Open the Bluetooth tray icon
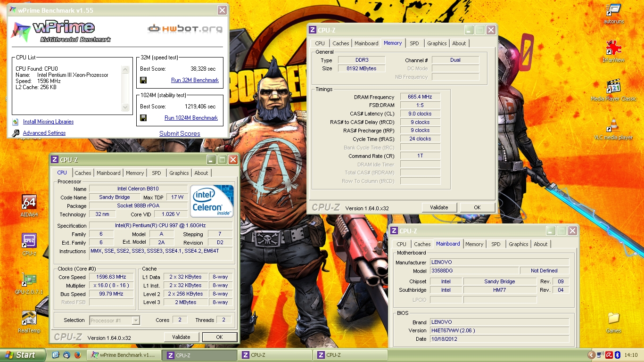 tap(617, 355)
